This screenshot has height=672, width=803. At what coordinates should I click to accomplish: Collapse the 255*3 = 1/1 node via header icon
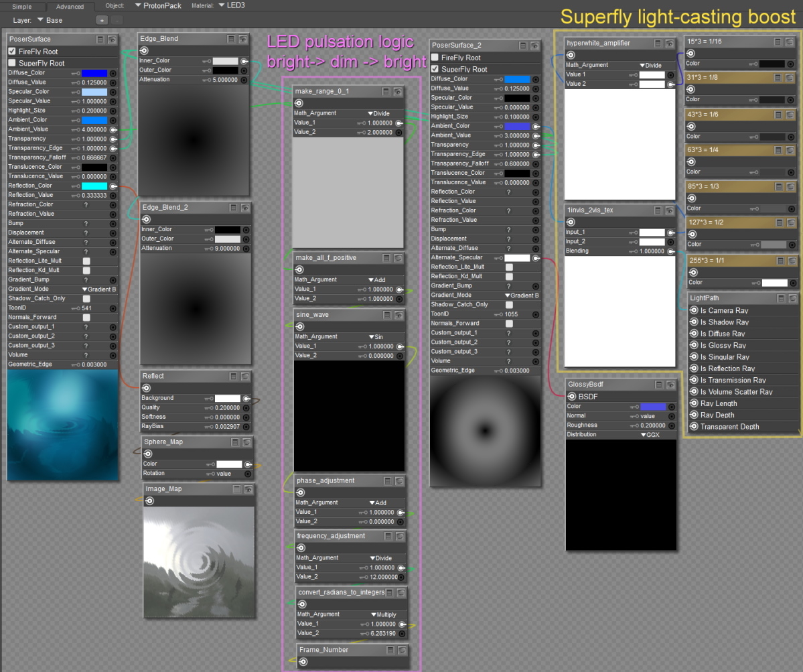tap(780, 261)
